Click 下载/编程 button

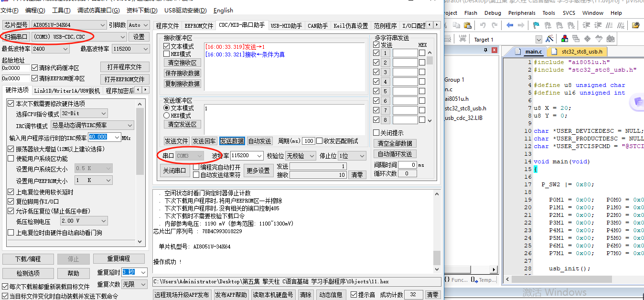point(28,258)
